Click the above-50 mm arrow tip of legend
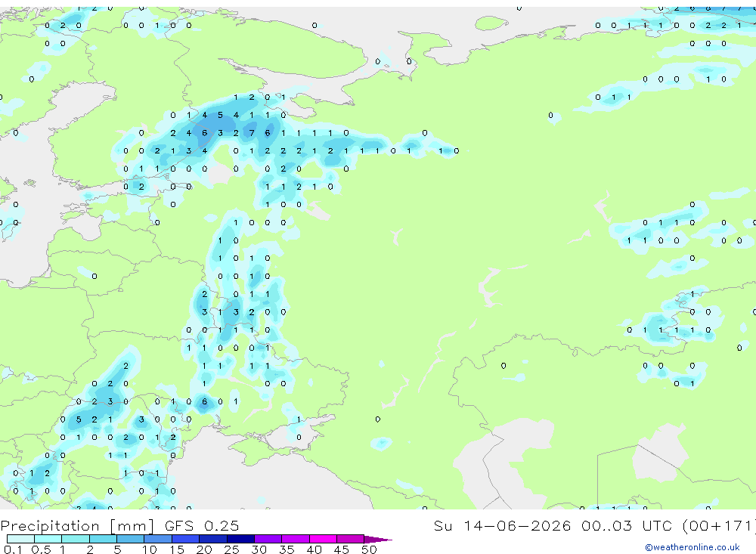 [378, 540]
